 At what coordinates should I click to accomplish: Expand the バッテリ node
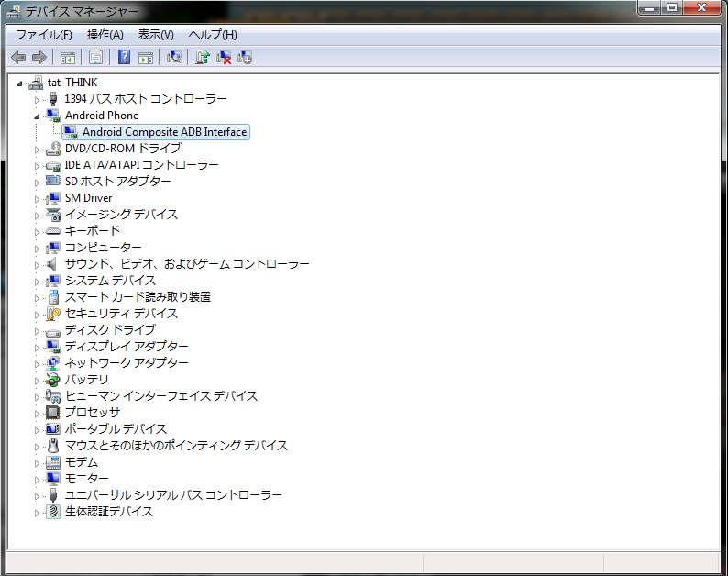(37, 381)
